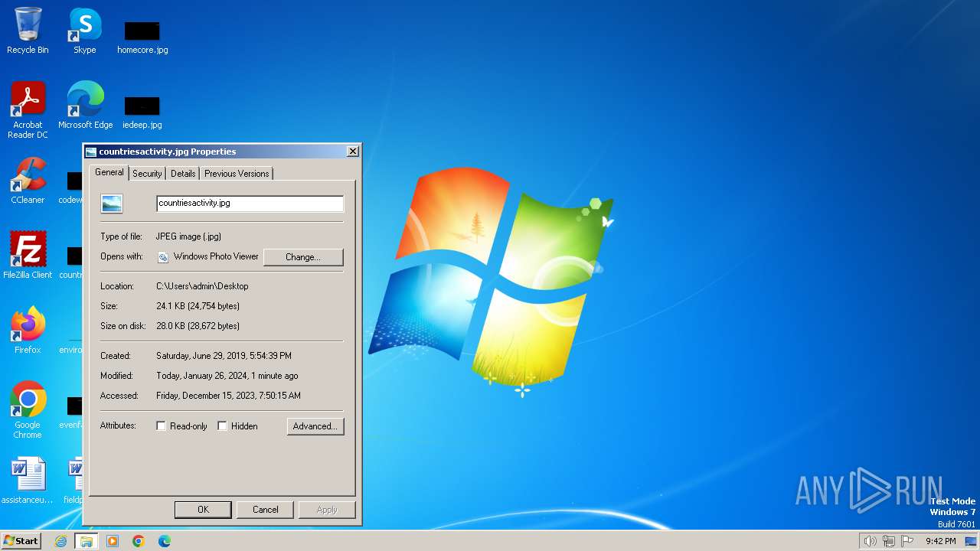Launch Skype from the desktop
This screenshot has height=551, width=980.
point(84,31)
